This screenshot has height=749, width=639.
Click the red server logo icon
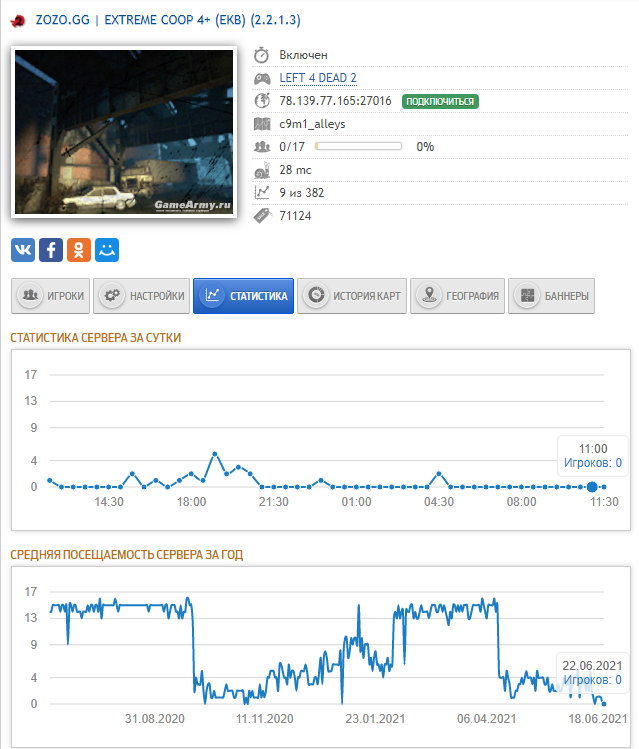click(18, 21)
